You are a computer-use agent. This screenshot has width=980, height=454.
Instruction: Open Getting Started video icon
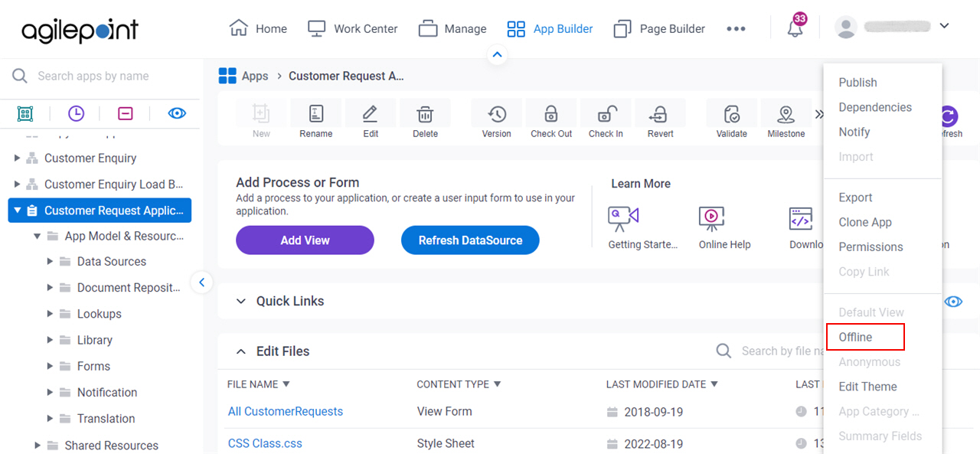(623, 219)
